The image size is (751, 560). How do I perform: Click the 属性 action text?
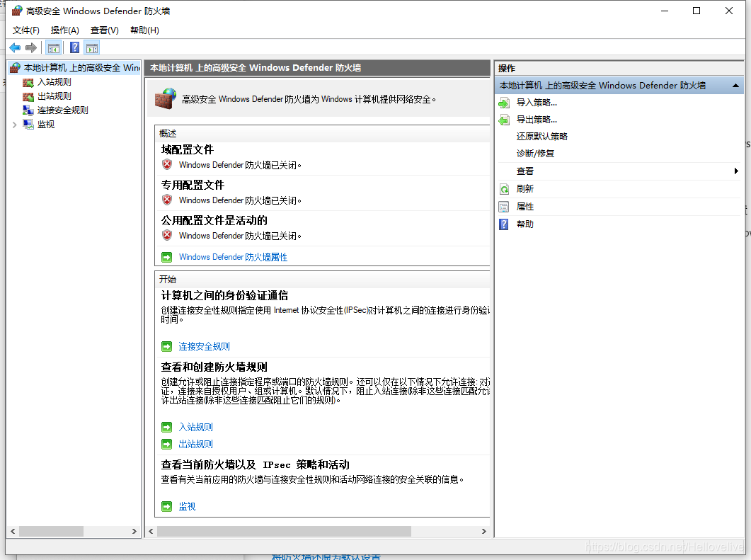click(x=525, y=207)
